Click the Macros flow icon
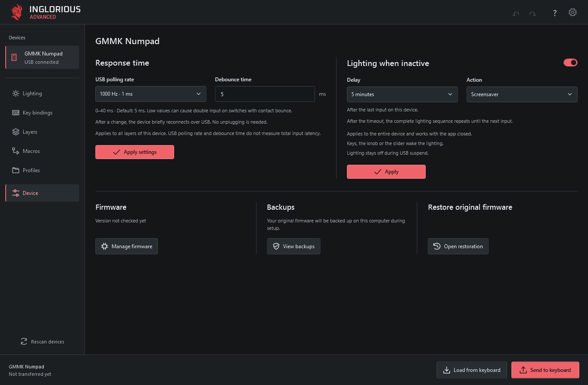Image resolution: width=588 pixels, height=385 pixels. tap(16, 151)
